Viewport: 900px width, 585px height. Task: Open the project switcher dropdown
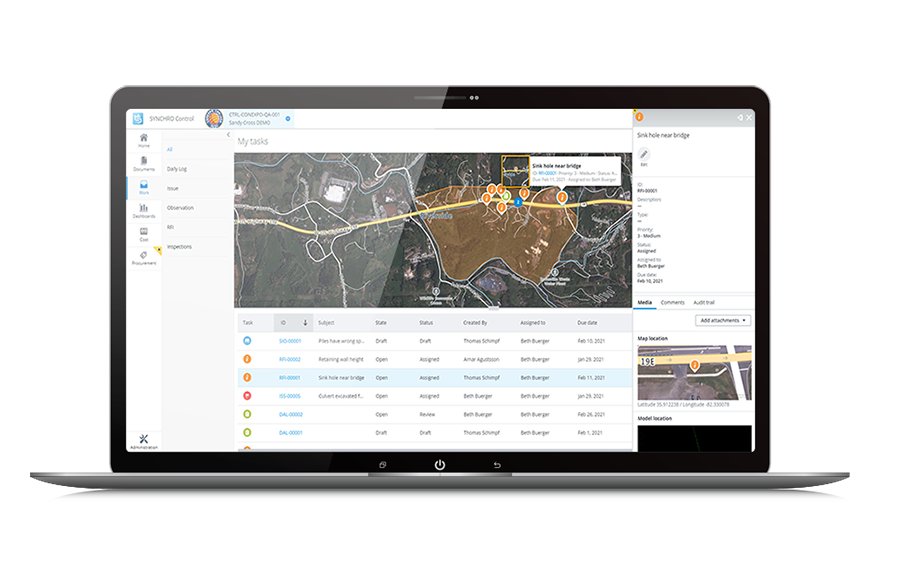288,118
